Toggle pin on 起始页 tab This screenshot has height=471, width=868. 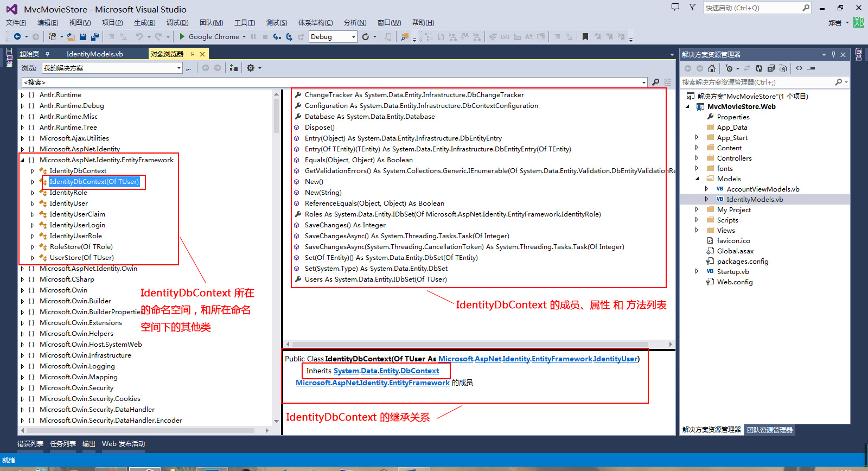coord(47,54)
